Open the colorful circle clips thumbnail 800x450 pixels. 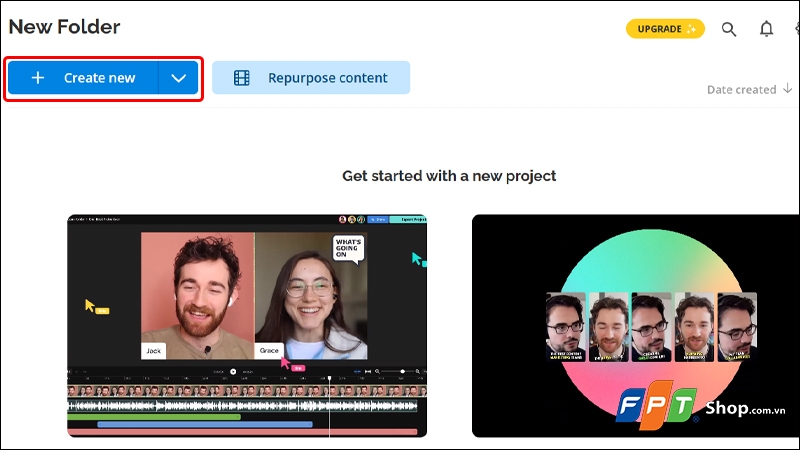tap(636, 326)
